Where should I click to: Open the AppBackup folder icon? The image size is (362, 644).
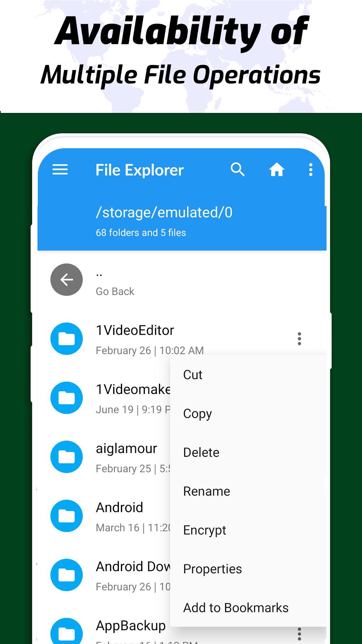click(x=67, y=631)
